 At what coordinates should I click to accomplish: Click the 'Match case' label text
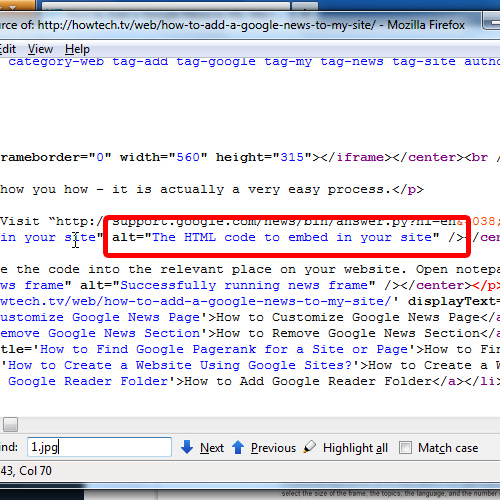pos(448,448)
